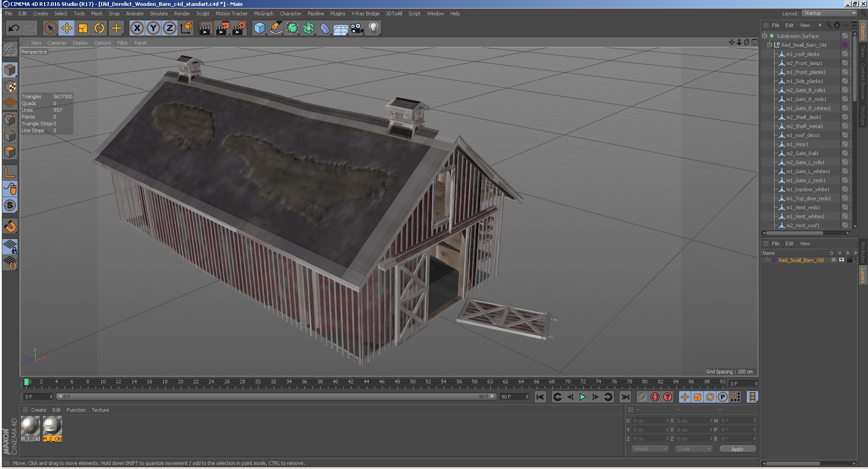868x469 pixels.
Task: Toggle Red_Small_Barn_Old layer solo
Action: pyautogui.click(x=833, y=260)
